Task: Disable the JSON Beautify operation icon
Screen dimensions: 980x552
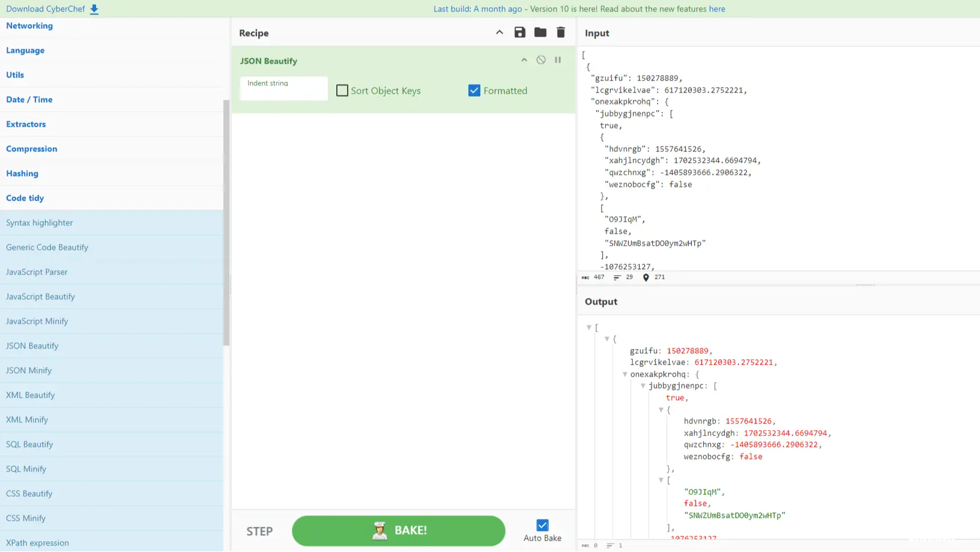Action: [x=541, y=60]
